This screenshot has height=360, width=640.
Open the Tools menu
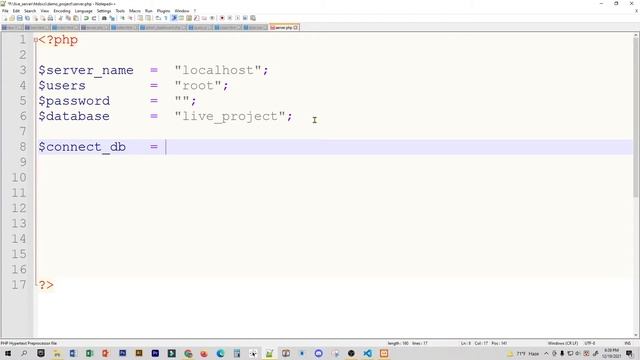pyautogui.click(x=120, y=11)
